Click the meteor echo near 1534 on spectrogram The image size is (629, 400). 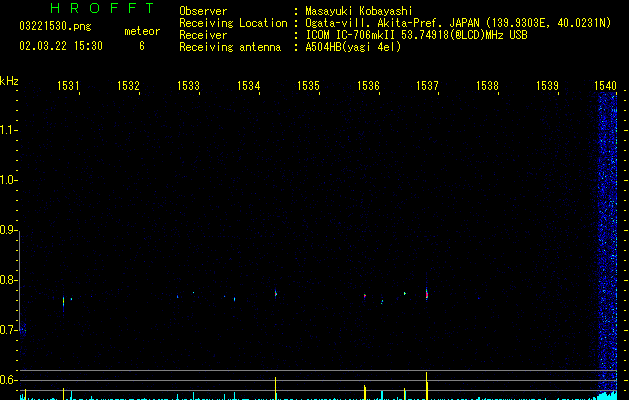click(276, 293)
